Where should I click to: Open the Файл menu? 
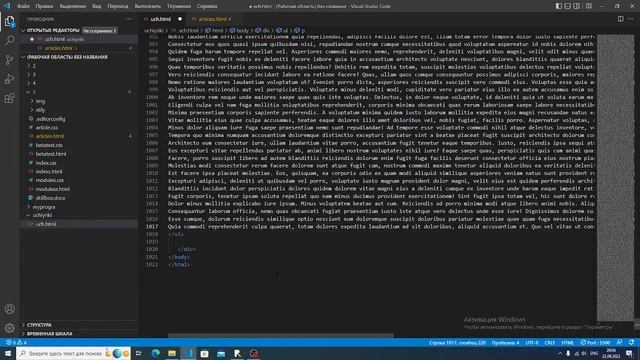click(23, 7)
